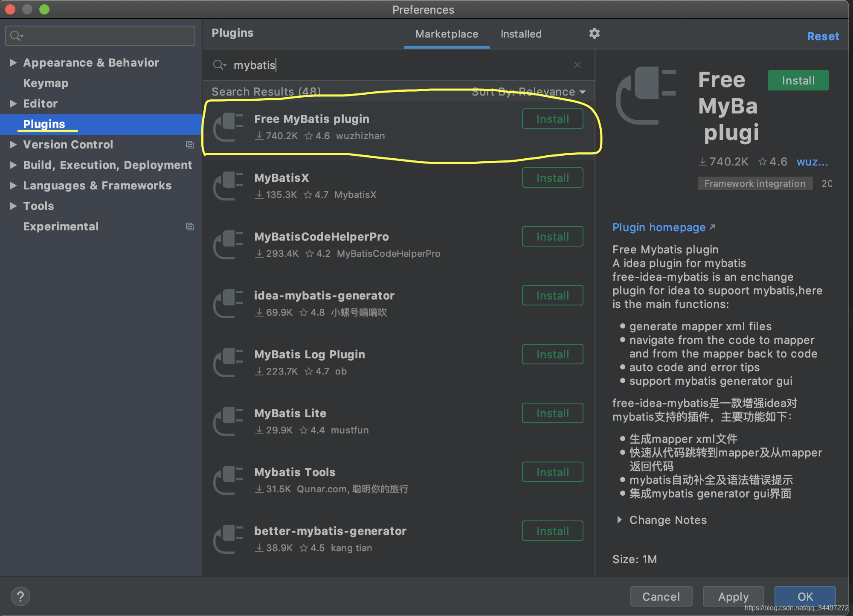Clear the mybatis search with the X icon
The height and width of the screenshot is (616, 853).
pos(577,65)
